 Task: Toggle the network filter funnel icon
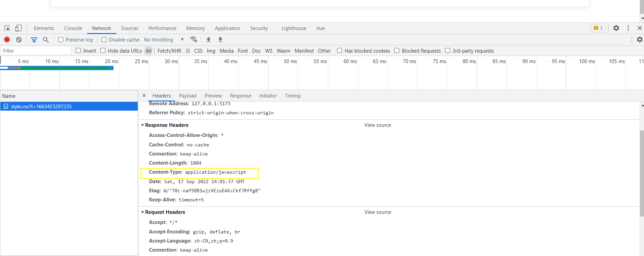point(34,39)
